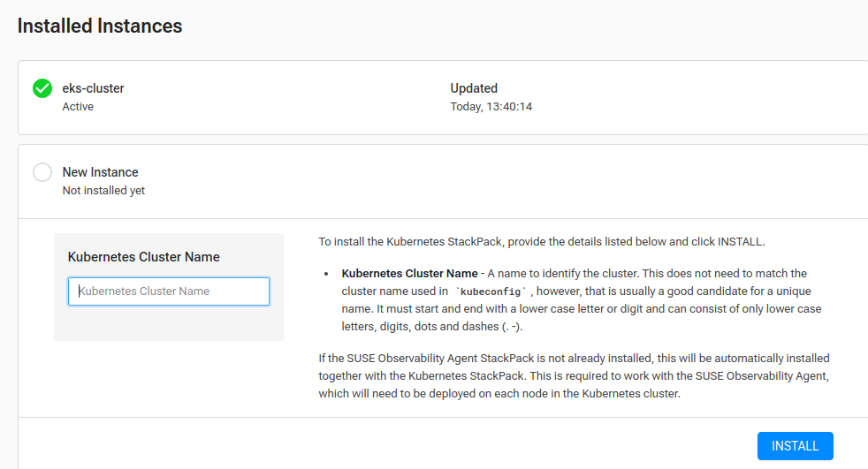The image size is (868, 469).
Task: Click the kubeconfig code snippet in the description
Action: (491, 291)
